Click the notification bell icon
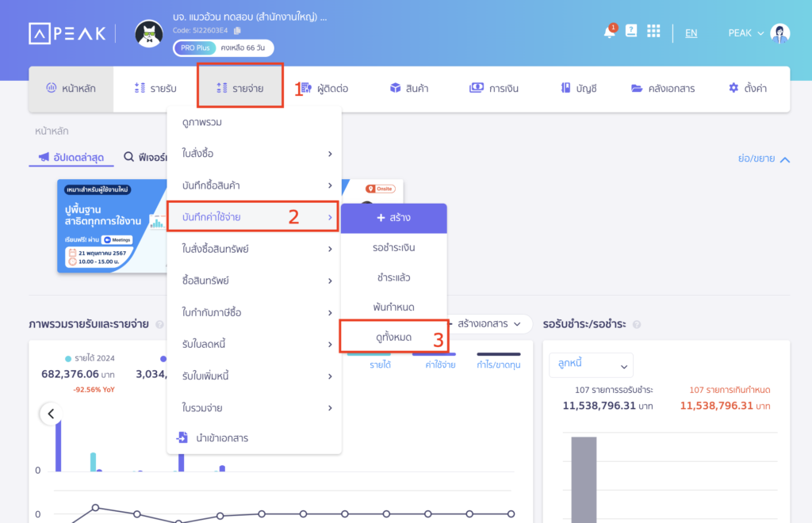The height and width of the screenshot is (523, 812). tap(609, 32)
